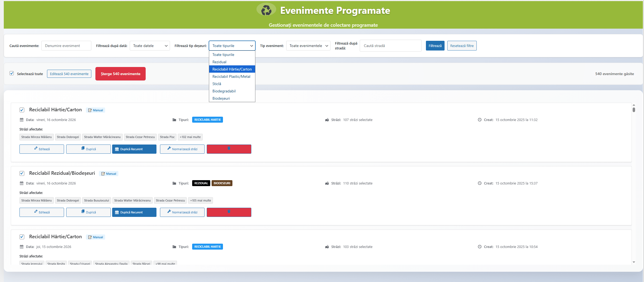Screen dimensions: 644x282
Task: Click the red Șterge 540 evenimente button
Action: tap(121, 74)
